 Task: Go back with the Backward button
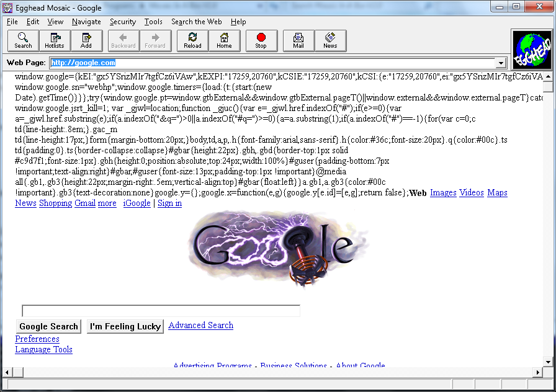(x=123, y=41)
